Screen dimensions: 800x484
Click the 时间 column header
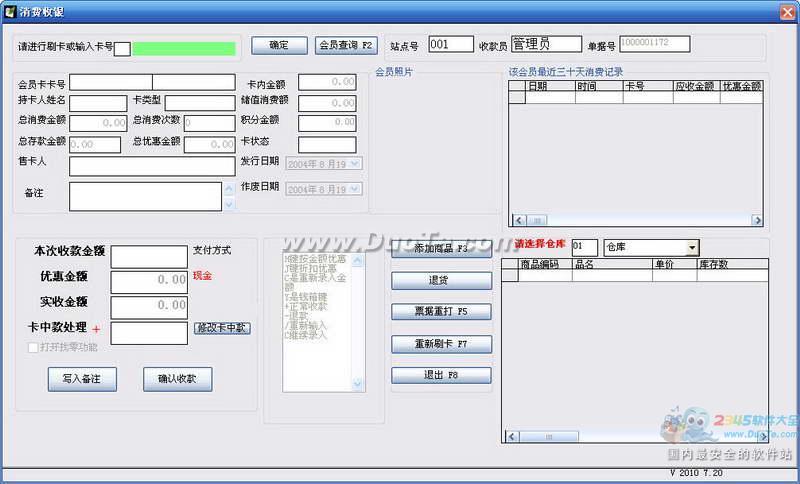point(599,86)
